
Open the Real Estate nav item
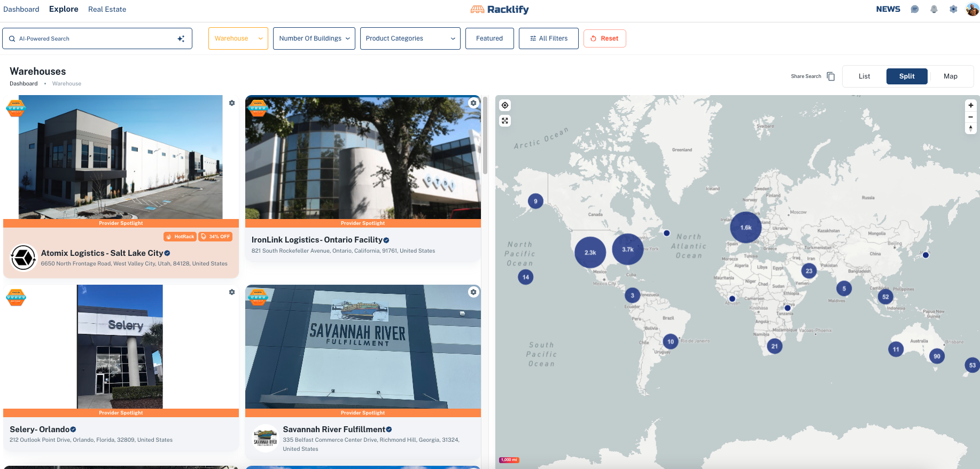pos(107,9)
